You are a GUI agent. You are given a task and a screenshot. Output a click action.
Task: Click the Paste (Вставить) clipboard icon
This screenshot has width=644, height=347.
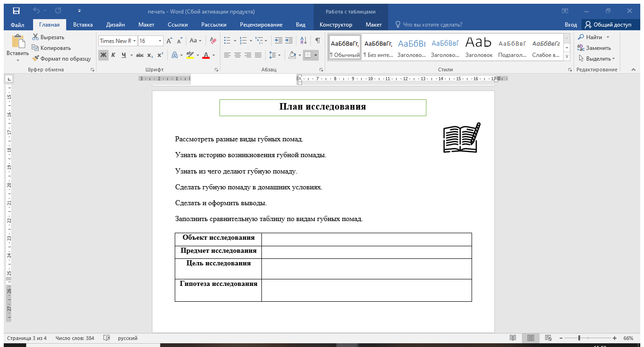coord(18,42)
